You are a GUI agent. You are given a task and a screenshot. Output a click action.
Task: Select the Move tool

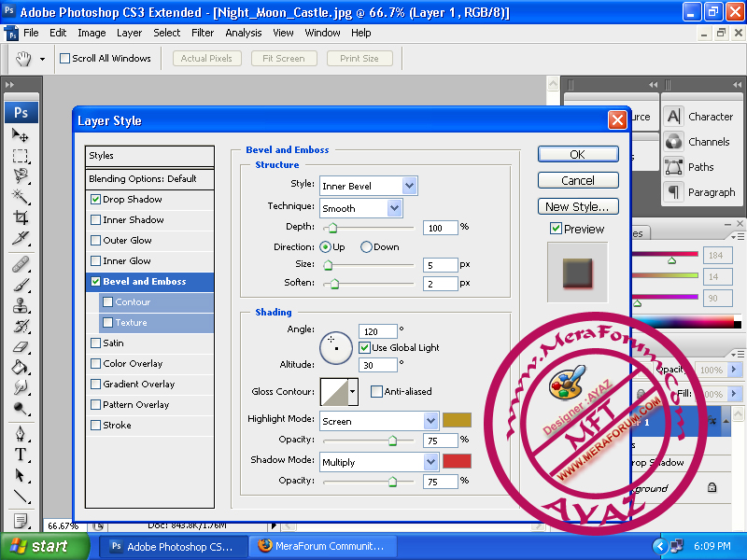coord(20,135)
